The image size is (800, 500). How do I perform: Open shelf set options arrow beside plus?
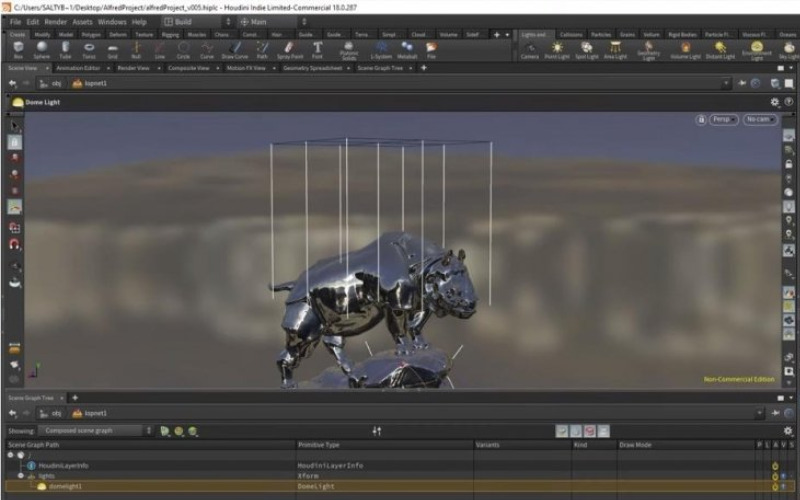tap(507, 35)
